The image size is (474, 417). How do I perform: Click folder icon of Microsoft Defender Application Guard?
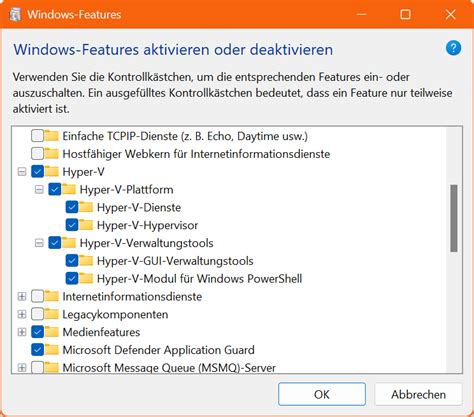point(52,350)
